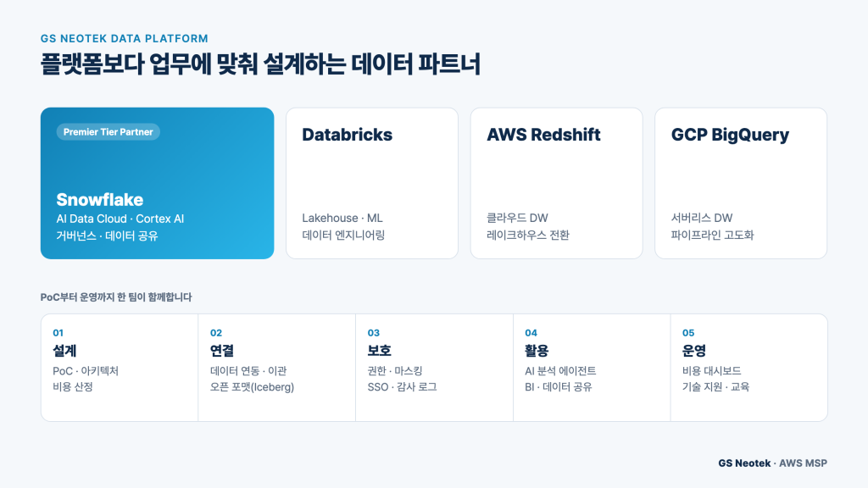
Task: Click step number 01
Action: click(x=58, y=332)
